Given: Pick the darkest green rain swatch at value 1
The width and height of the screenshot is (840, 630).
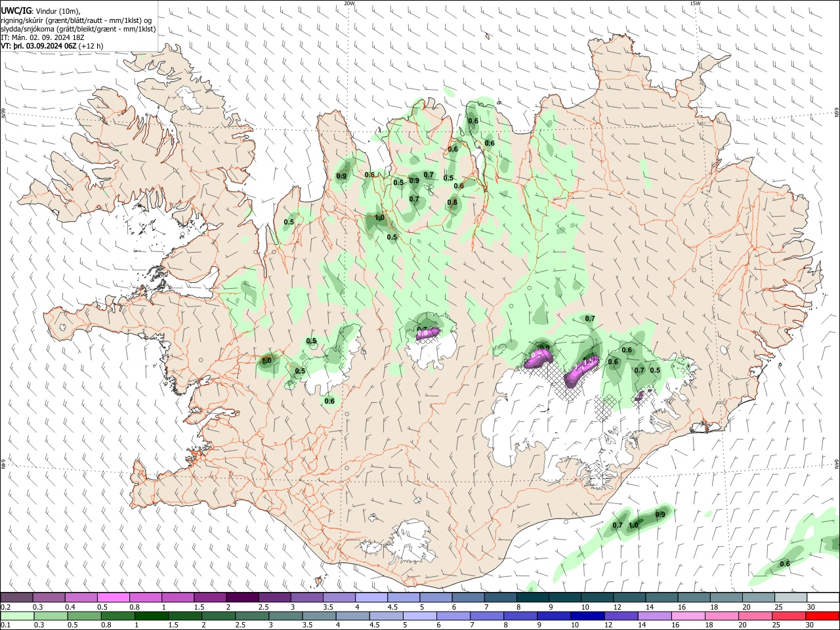Looking at the screenshot, I should click(x=152, y=616).
